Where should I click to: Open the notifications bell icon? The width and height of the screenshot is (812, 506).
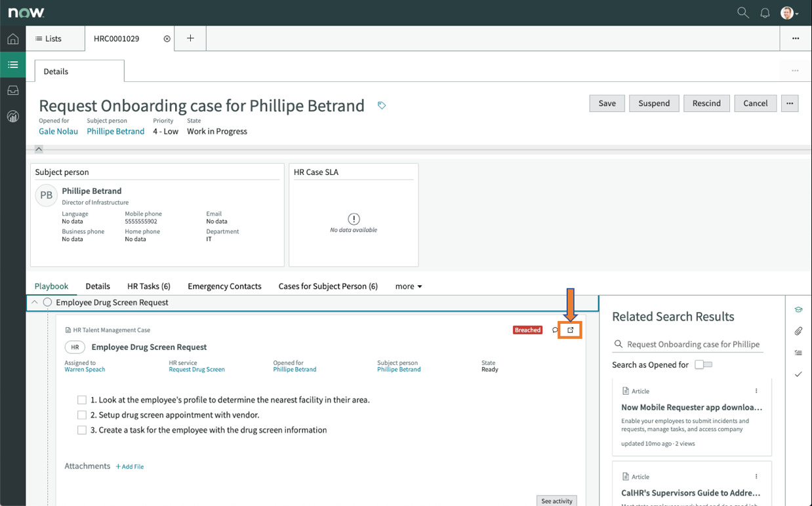pyautogui.click(x=765, y=12)
